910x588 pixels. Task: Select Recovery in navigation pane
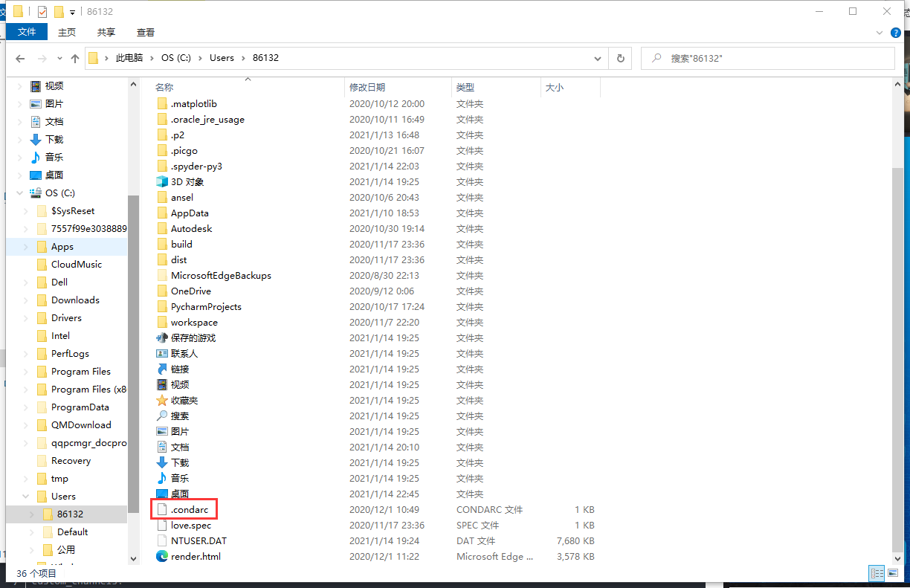click(71, 461)
